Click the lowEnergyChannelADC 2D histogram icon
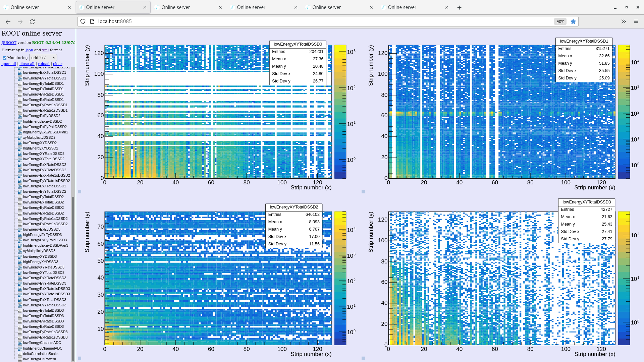The width and height of the screenshot is (644, 362). [x=19, y=343]
